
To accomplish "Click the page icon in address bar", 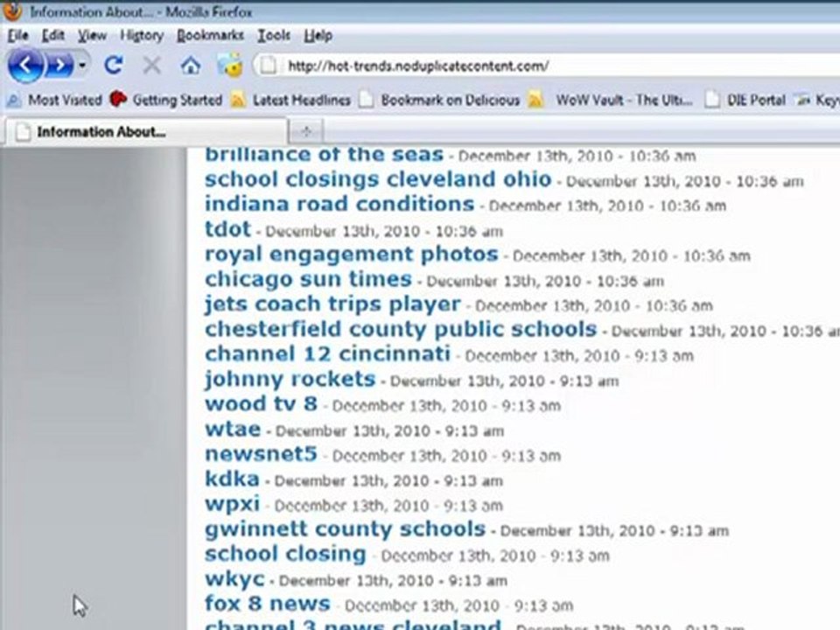I will tap(269, 66).
